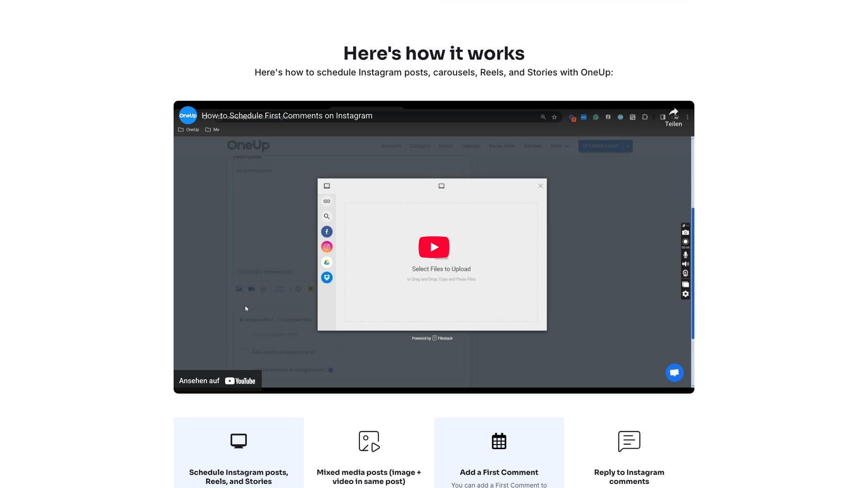The width and height of the screenshot is (868, 488).
Task: Select the Facebook source in the Filestack uploader
Action: [326, 231]
